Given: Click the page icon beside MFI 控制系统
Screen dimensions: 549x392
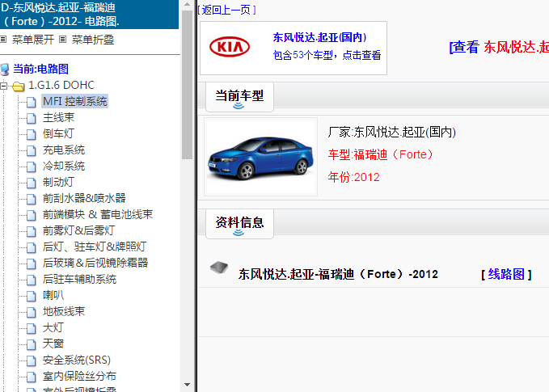Looking at the screenshot, I should point(32,102).
